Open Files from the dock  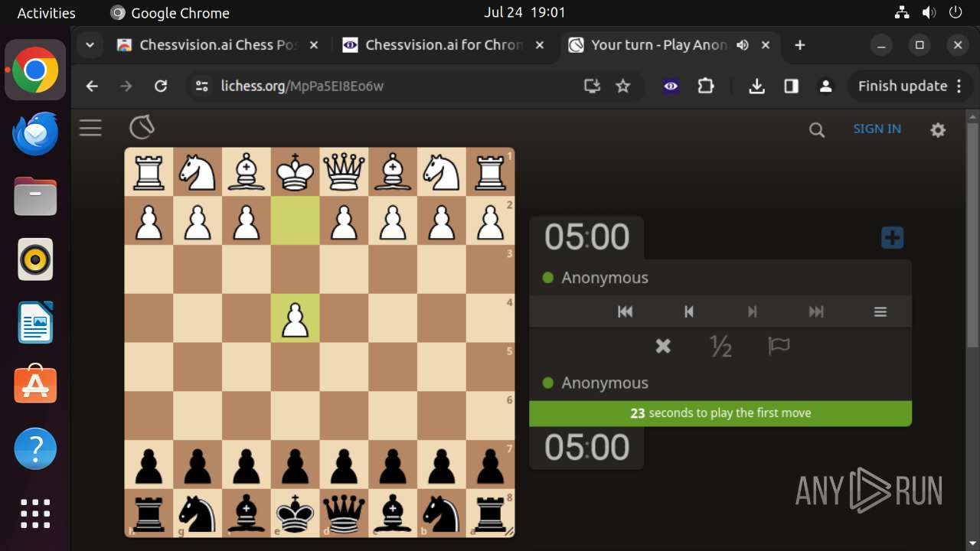(35, 197)
